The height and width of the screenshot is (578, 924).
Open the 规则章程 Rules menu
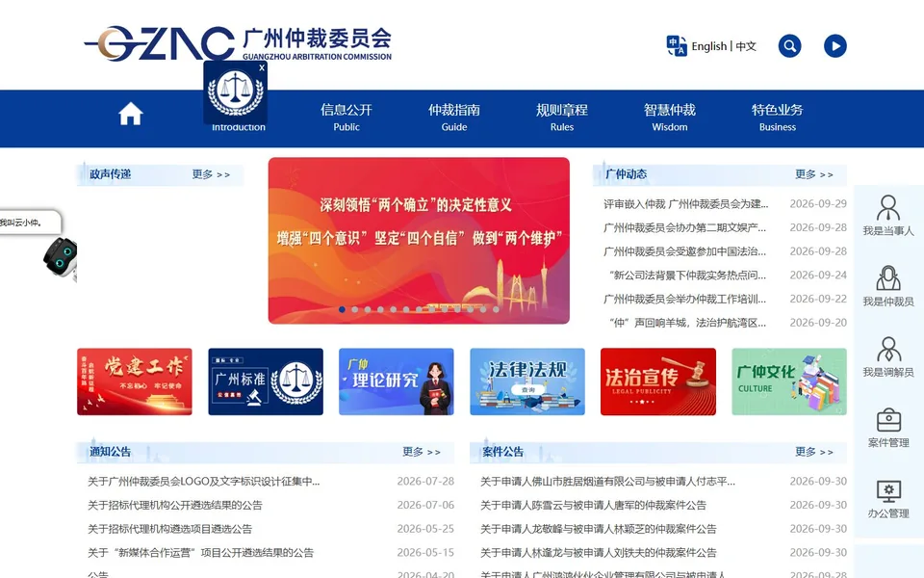tap(562, 118)
